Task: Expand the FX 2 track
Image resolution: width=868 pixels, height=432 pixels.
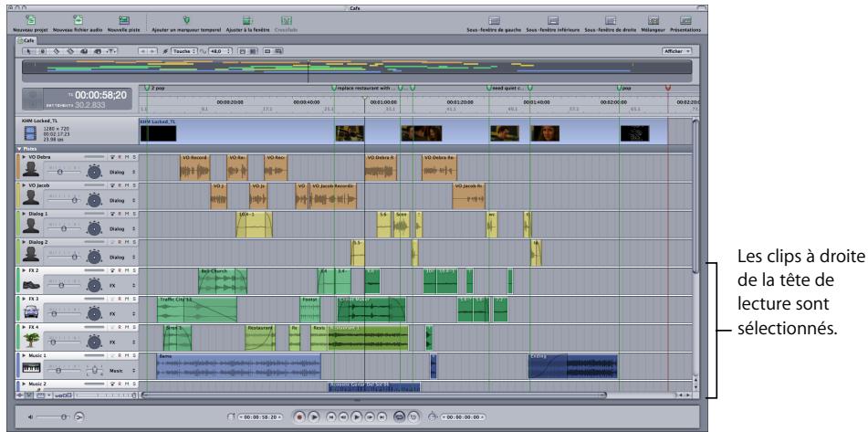Action: coord(24,270)
